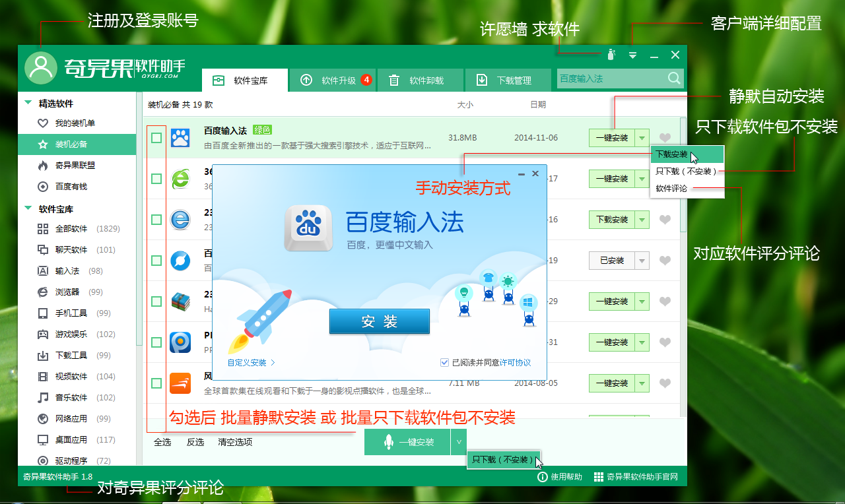Open 自定义安装 in the installer dialog

252,363
